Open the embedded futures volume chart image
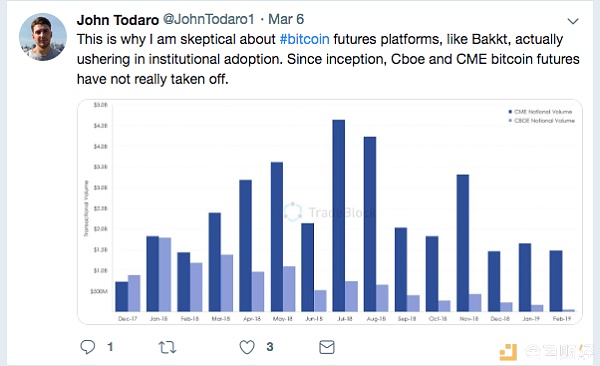The width and height of the screenshot is (600, 366). 330,212
